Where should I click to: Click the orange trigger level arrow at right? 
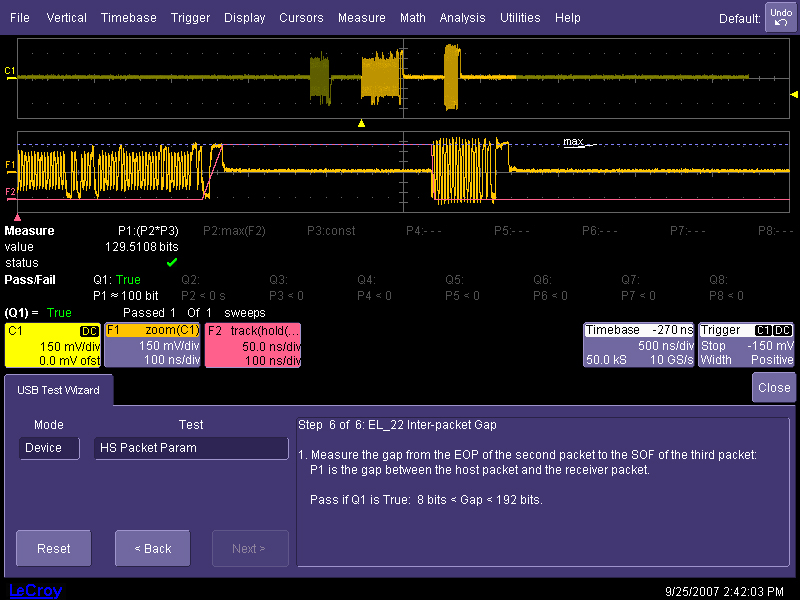click(x=794, y=93)
